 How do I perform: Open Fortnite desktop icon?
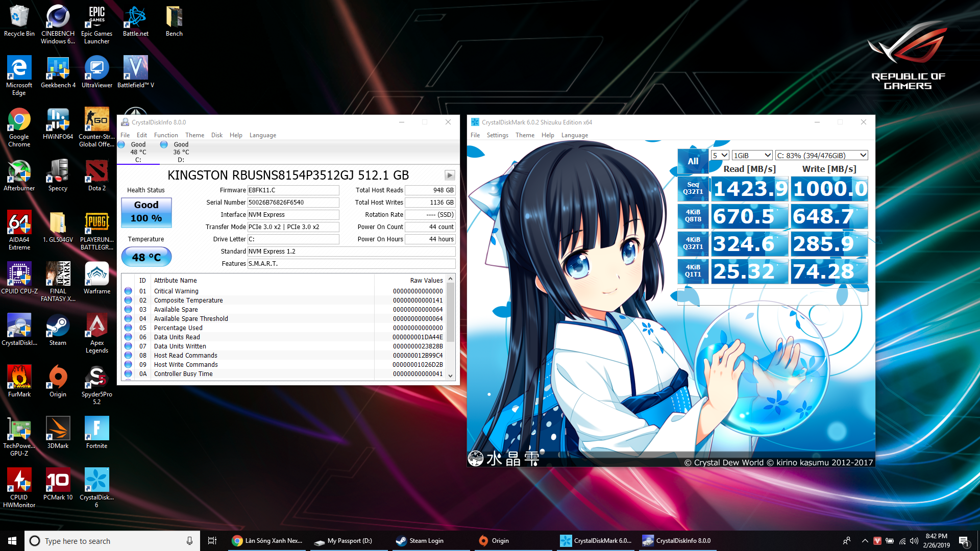coord(96,433)
